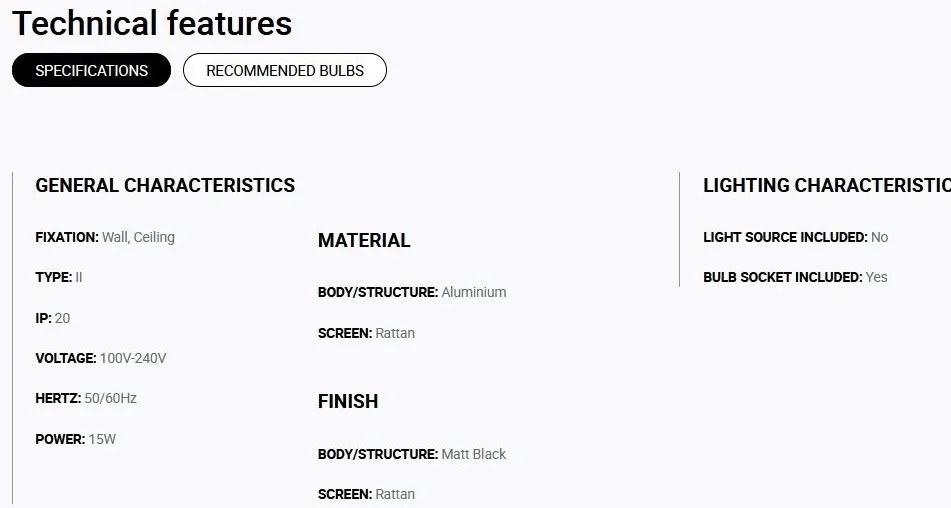951x508 pixels.
Task: Click the Light Source Included No line
Action: (796, 237)
